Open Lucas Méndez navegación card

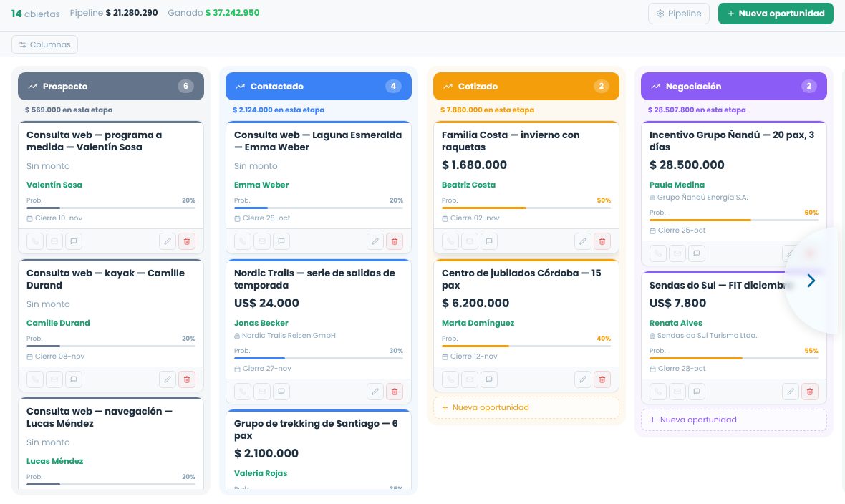(x=111, y=444)
